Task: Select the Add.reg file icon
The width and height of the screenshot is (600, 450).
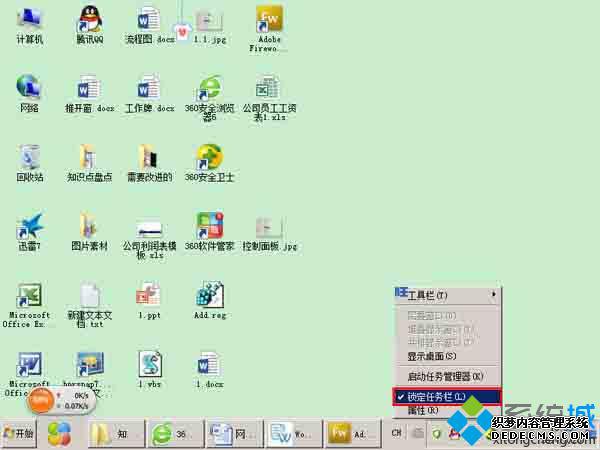Action: 209,294
